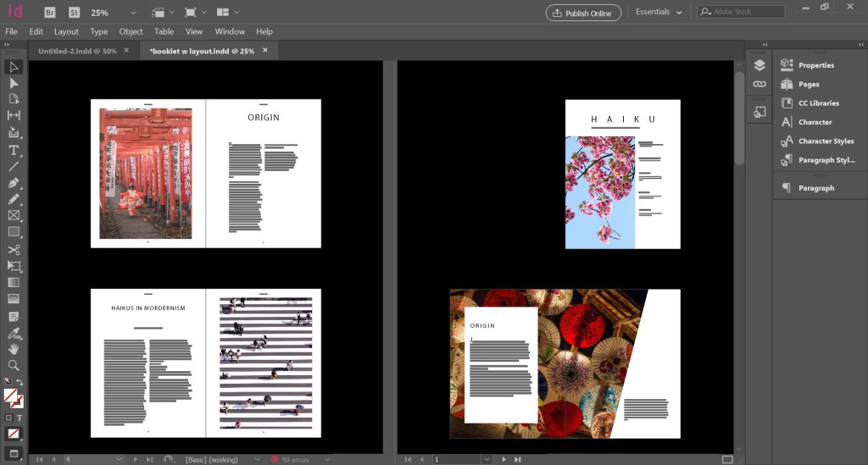
Task: Click the fill/stroke color swatch
Action: (x=11, y=396)
